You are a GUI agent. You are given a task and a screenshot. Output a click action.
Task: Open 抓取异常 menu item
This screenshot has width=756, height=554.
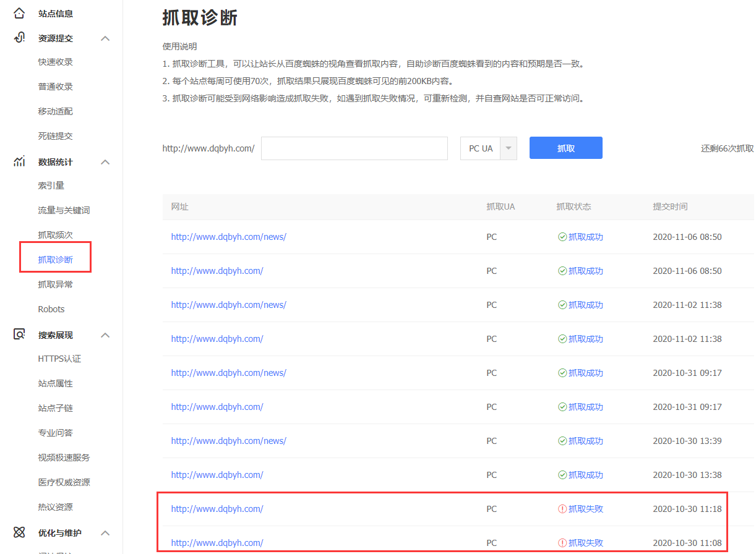point(56,284)
